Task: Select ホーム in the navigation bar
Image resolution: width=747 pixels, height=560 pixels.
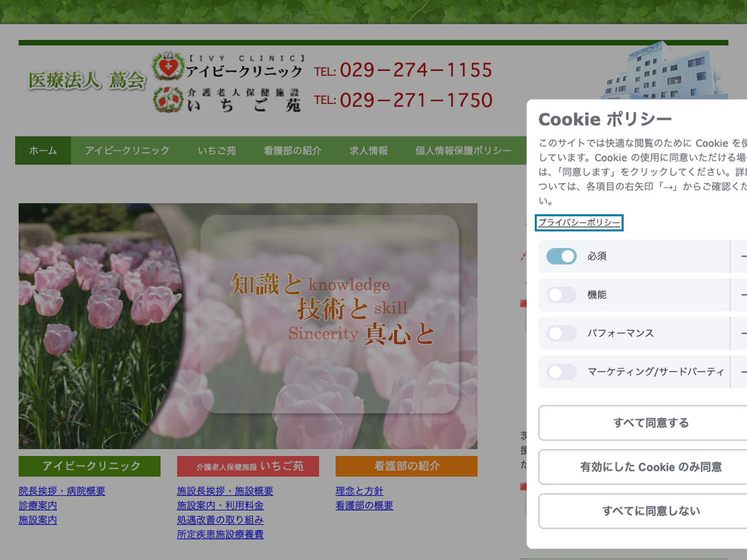Action: (x=43, y=151)
